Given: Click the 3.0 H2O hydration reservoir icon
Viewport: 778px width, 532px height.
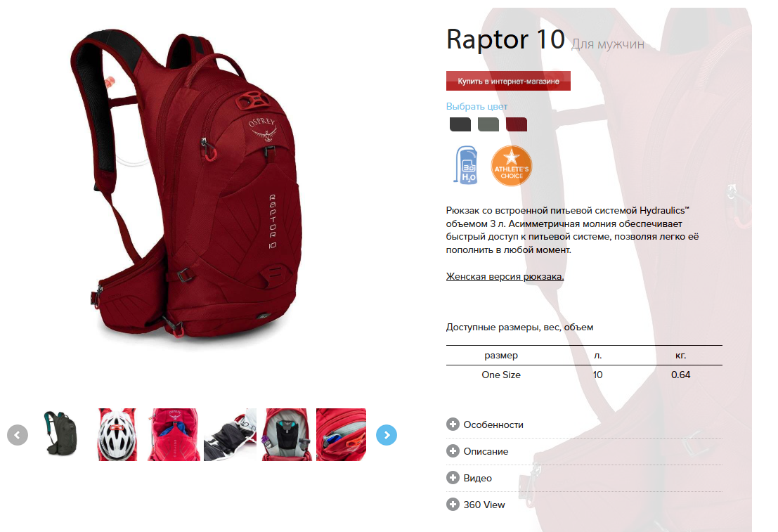Looking at the screenshot, I should pyautogui.click(x=466, y=165).
